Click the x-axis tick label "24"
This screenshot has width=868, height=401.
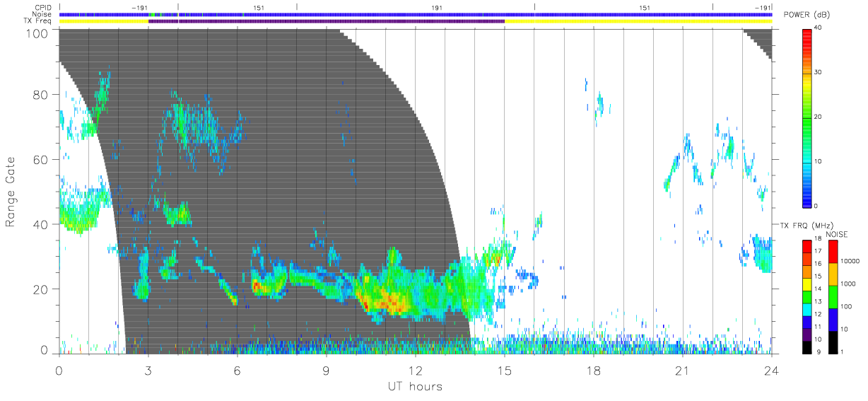[771, 370]
